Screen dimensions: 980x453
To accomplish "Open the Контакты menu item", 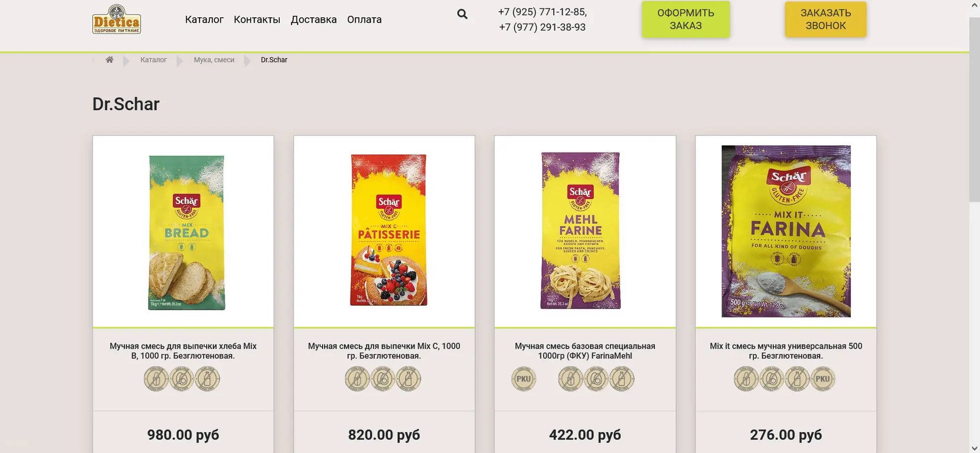I will pos(257,19).
